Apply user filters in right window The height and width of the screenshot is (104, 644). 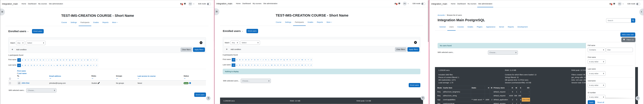tap(591, 102)
